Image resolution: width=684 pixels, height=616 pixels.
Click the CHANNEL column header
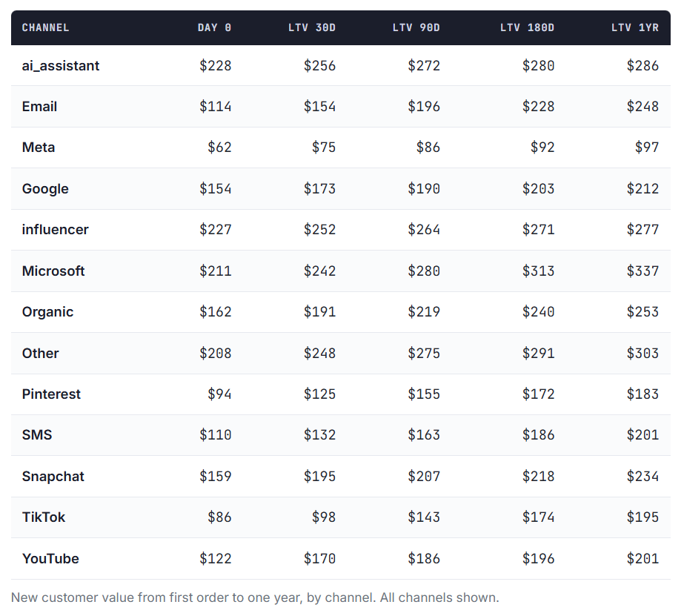45,27
